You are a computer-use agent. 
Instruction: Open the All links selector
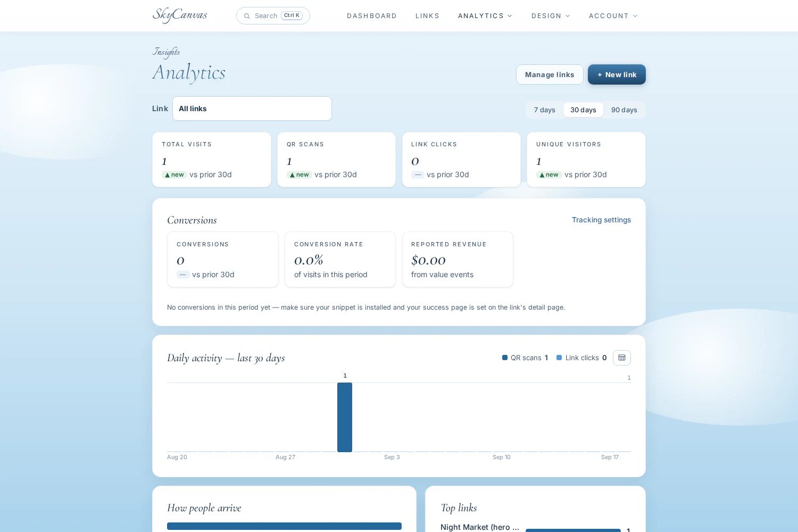pyautogui.click(x=252, y=109)
